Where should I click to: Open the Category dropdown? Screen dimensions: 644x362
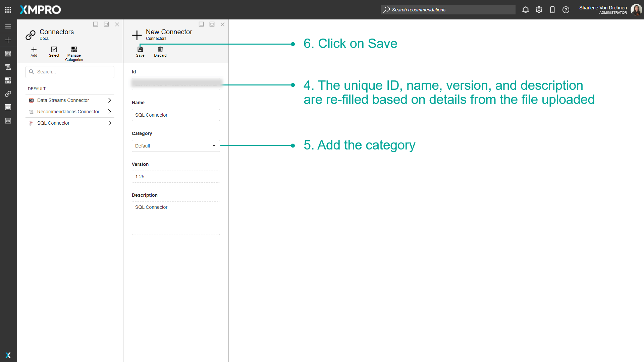pyautogui.click(x=176, y=146)
